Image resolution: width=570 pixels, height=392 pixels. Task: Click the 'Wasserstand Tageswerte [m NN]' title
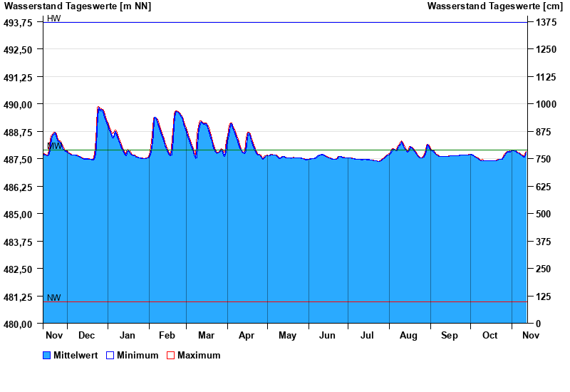click(78, 6)
